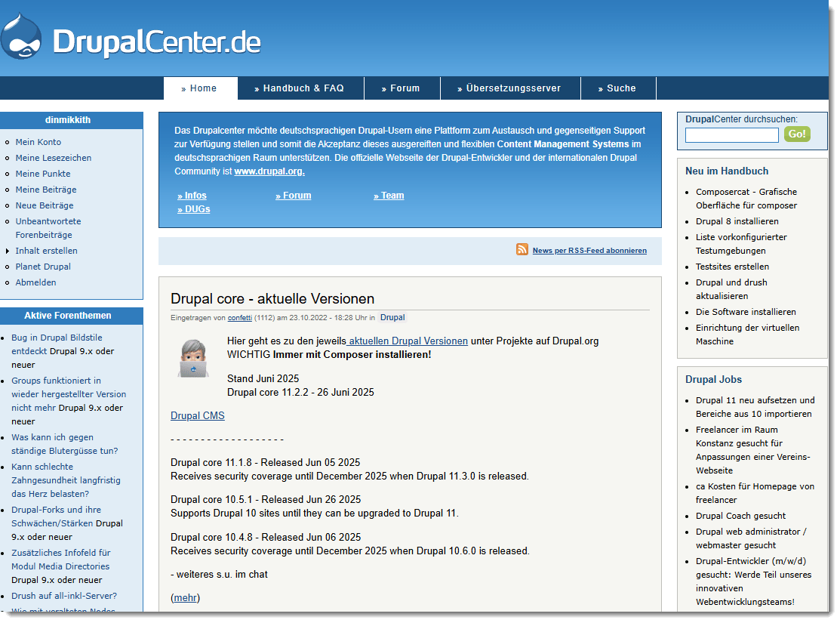The height and width of the screenshot is (623, 840).
Task: Open job Drupal Coach gesucht
Action: pos(740,516)
